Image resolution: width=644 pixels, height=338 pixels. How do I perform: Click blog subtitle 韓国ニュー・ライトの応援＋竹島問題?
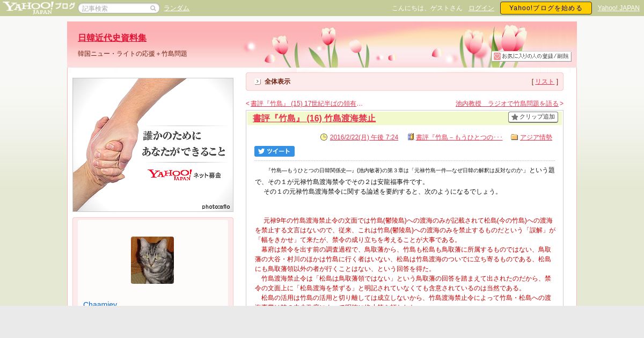[x=133, y=54]
